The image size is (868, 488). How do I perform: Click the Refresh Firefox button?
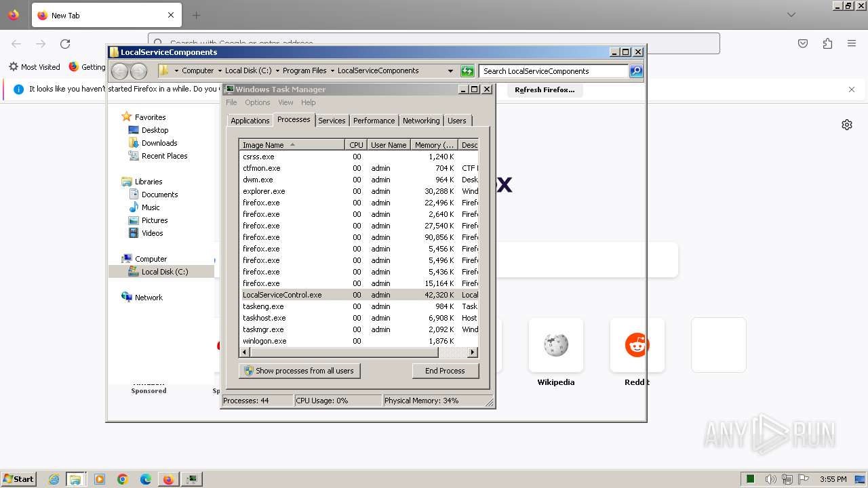click(x=545, y=89)
